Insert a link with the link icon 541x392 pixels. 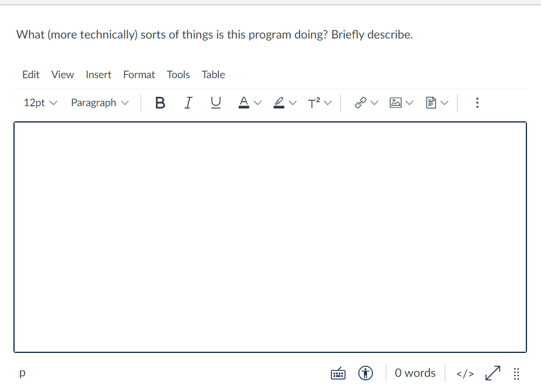pos(361,103)
